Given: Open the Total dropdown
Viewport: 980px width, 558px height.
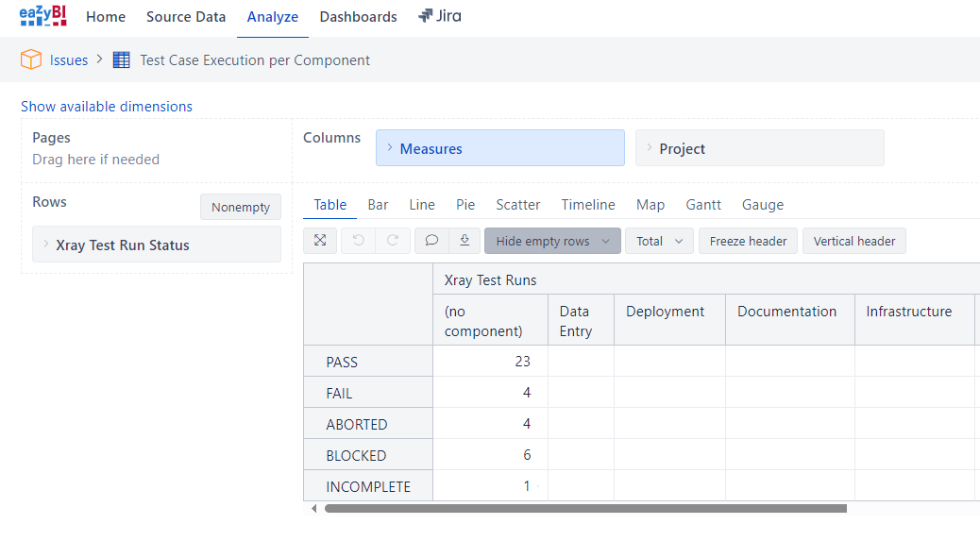Looking at the screenshot, I should click(659, 241).
